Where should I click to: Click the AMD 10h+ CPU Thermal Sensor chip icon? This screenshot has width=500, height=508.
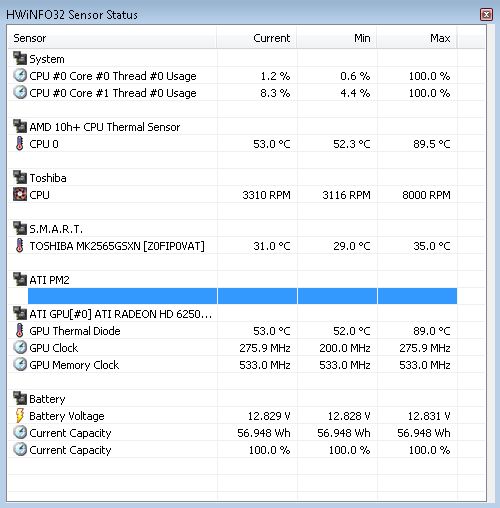(x=20, y=126)
